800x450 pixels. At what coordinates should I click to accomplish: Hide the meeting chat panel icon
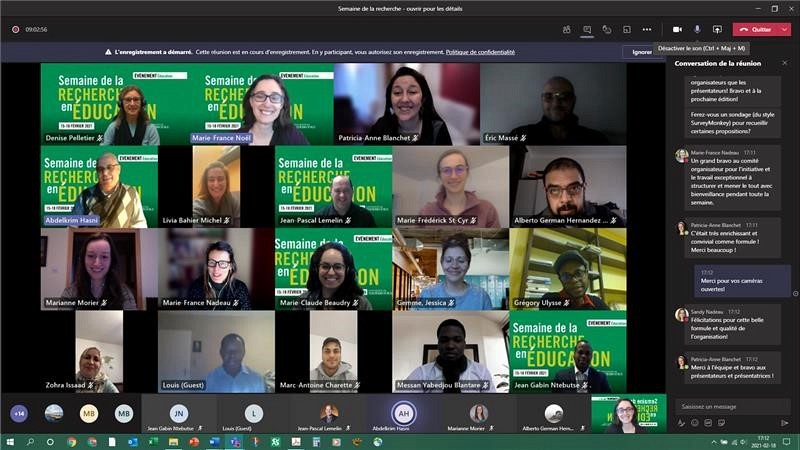(x=587, y=29)
